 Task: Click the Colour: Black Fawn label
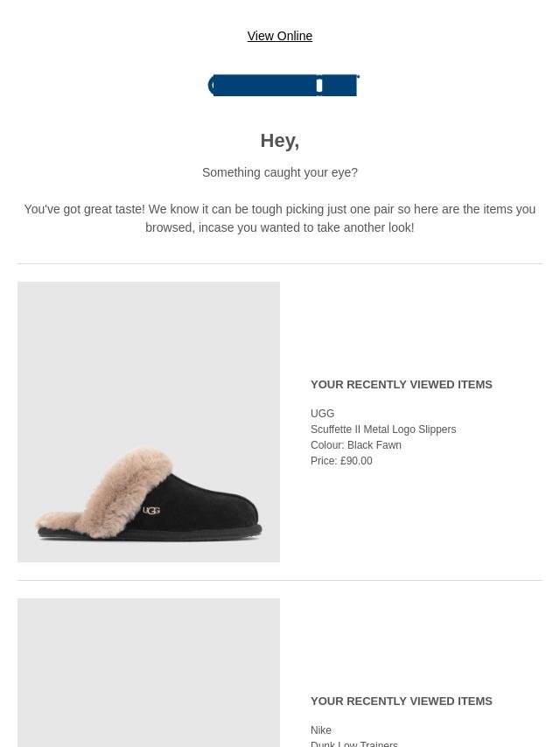[x=356, y=445]
